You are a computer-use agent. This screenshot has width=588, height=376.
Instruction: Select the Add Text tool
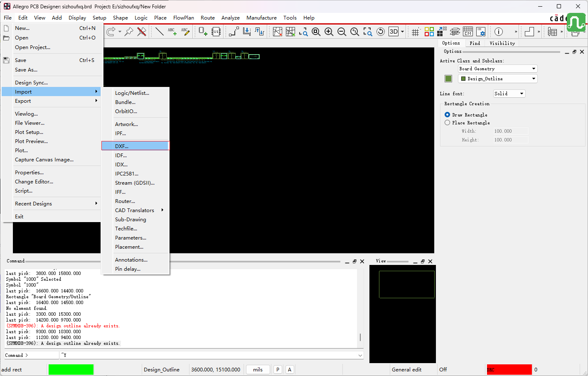pyautogui.click(x=172, y=32)
